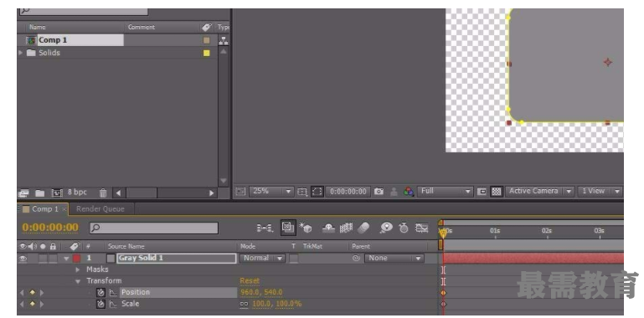Open the graph editor icon
This screenshot has width=644, height=318.
[x=422, y=228]
